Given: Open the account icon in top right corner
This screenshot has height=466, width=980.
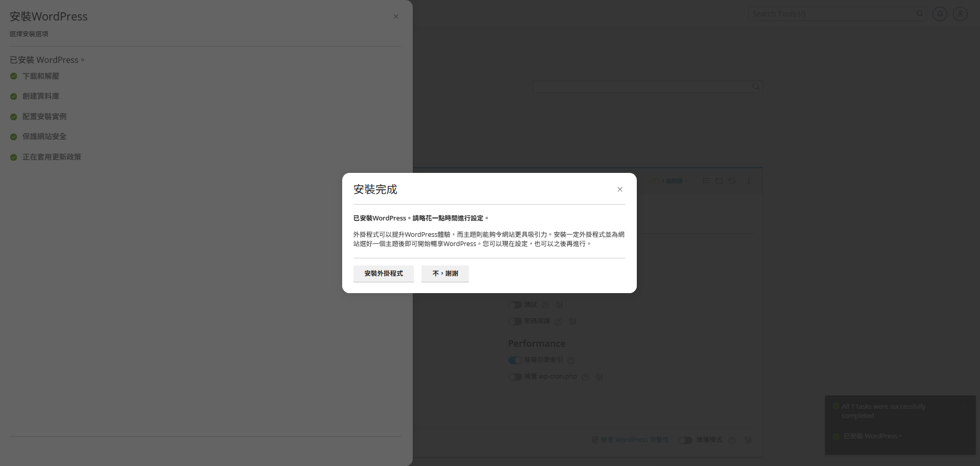Looking at the screenshot, I should tap(960, 14).
